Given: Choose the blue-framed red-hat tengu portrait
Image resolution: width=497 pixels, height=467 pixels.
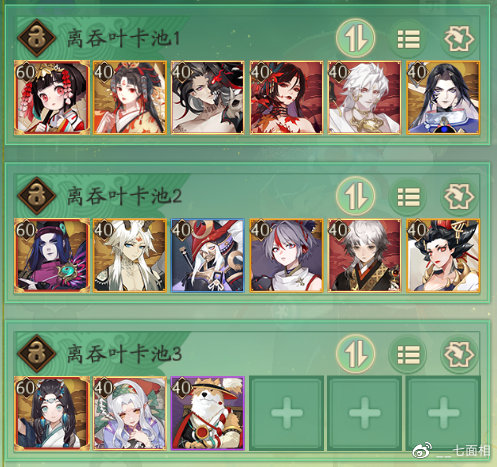Looking at the screenshot, I should [208, 255].
